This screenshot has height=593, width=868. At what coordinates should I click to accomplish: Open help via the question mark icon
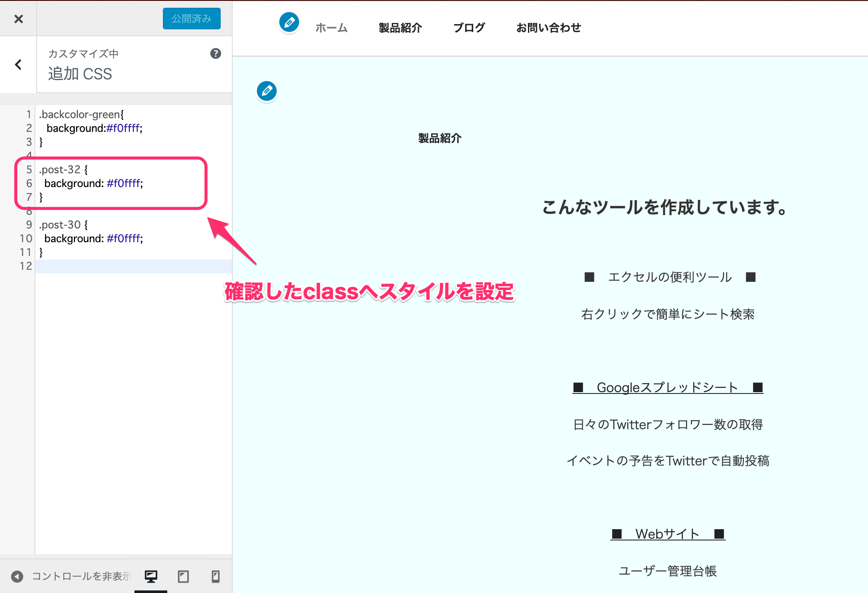pos(216,53)
